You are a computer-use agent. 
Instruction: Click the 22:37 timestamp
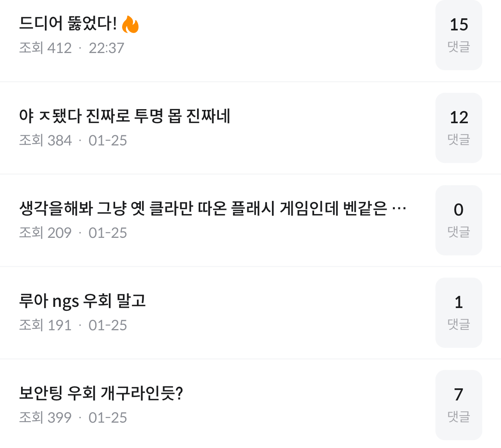106,48
